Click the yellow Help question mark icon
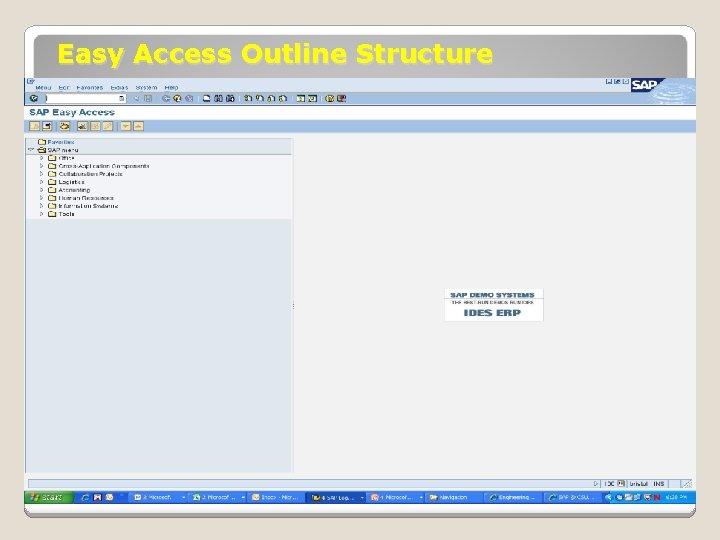 click(330, 98)
